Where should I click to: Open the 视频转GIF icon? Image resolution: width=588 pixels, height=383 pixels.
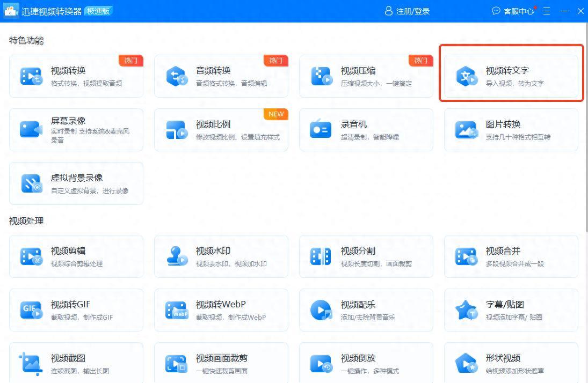[x=31, y=310]
